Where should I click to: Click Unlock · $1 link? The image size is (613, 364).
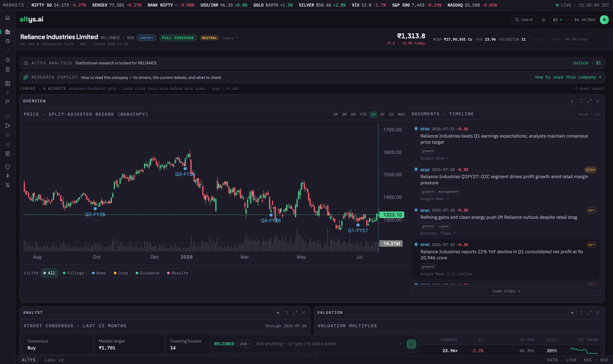(x=587, y=63)
